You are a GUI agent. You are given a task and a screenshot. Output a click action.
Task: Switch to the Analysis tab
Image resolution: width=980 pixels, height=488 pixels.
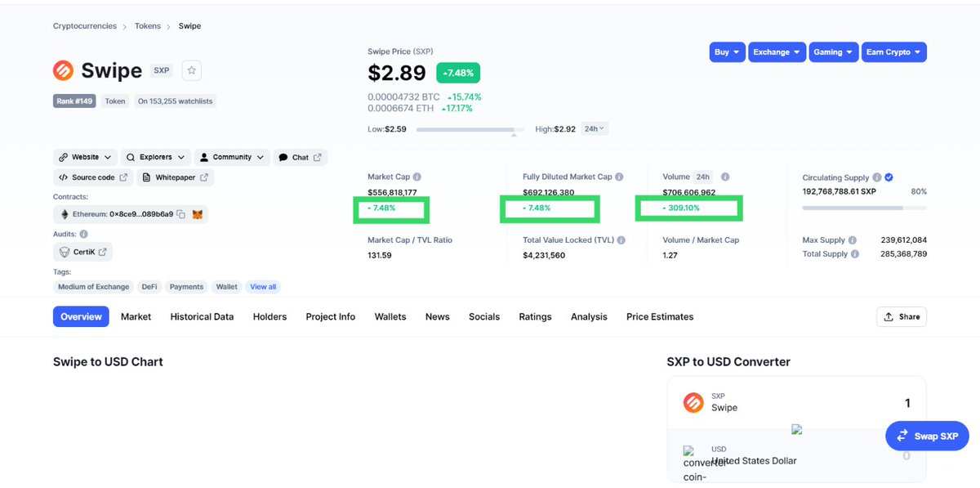pos(589,317)
